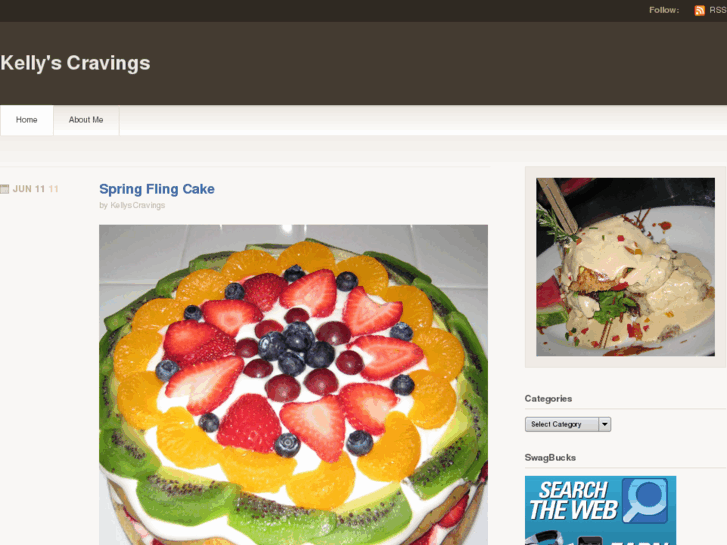This screenshot has height=545, width=727.
Task: Open the fruit cake photo
Action: point(293,385)
